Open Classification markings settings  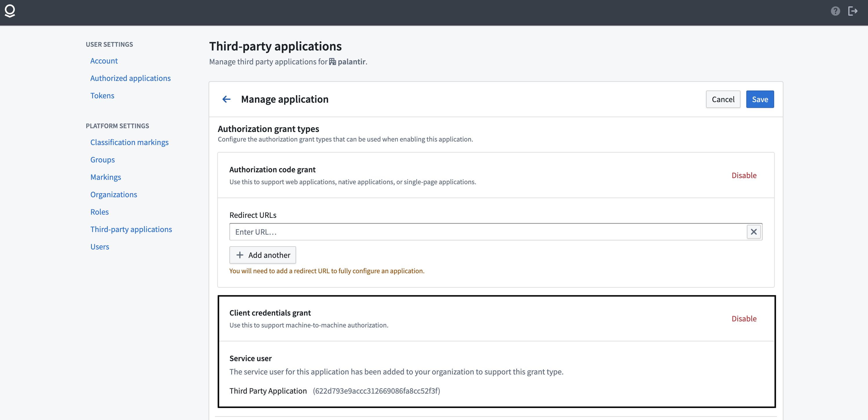[x=130, y=142]
